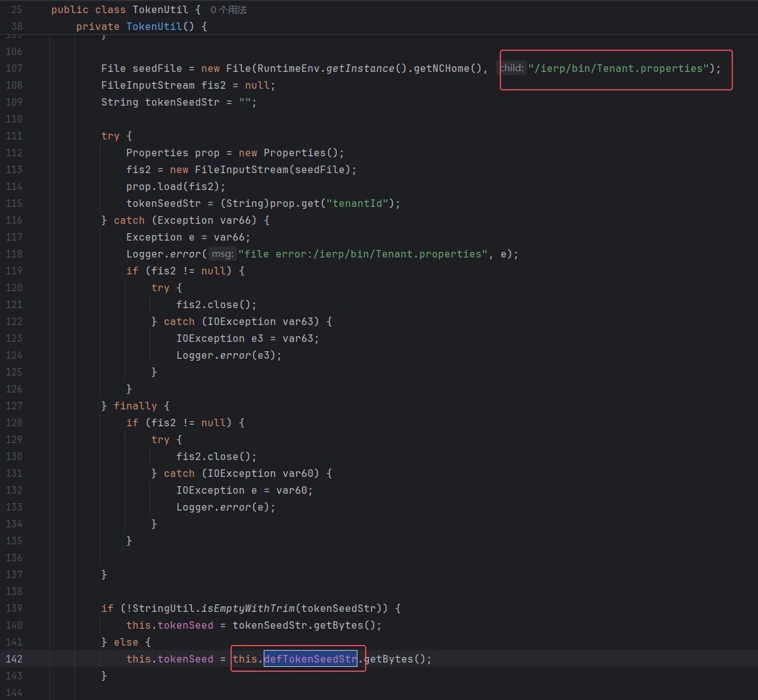Click the "child:" parameter hint on line 107
Viewport: 758px width, 700px height.
pos(512,68)
